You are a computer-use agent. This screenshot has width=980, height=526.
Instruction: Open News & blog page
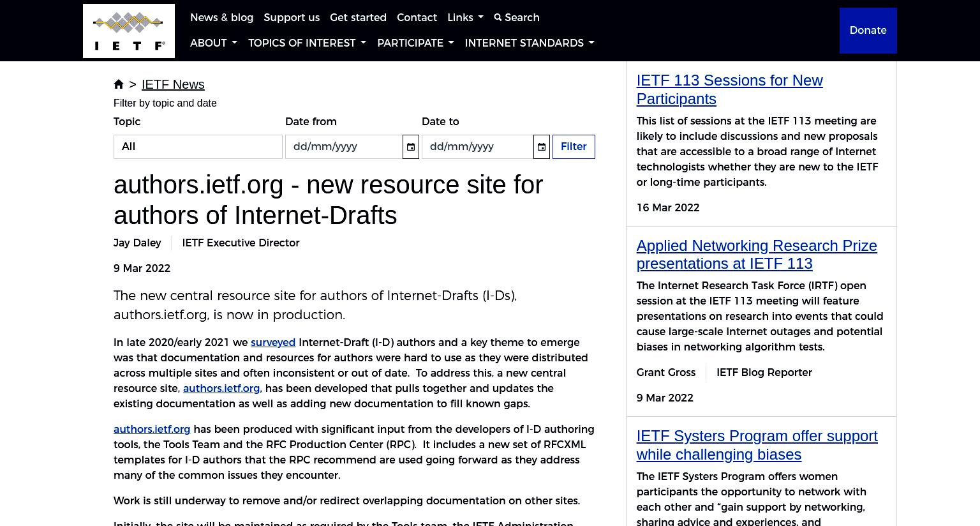[x=221, y=17]
